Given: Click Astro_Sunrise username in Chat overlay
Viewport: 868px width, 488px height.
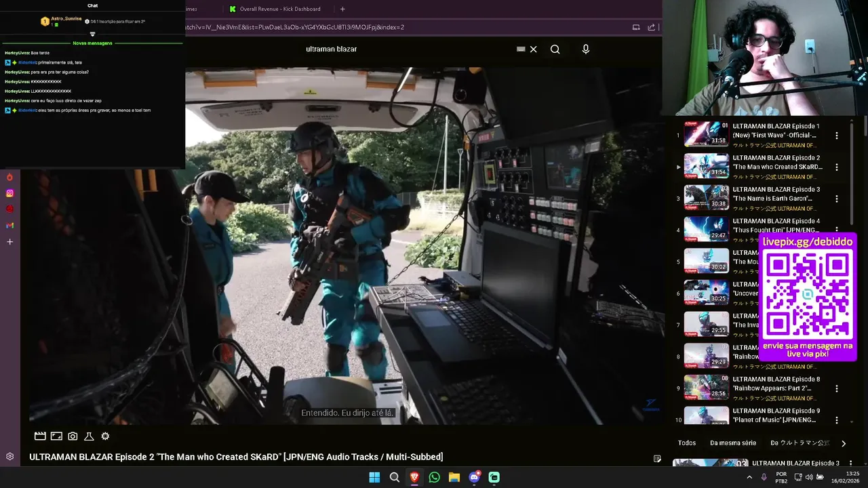Looking at the screenshot, I should [x=66, y=18].
